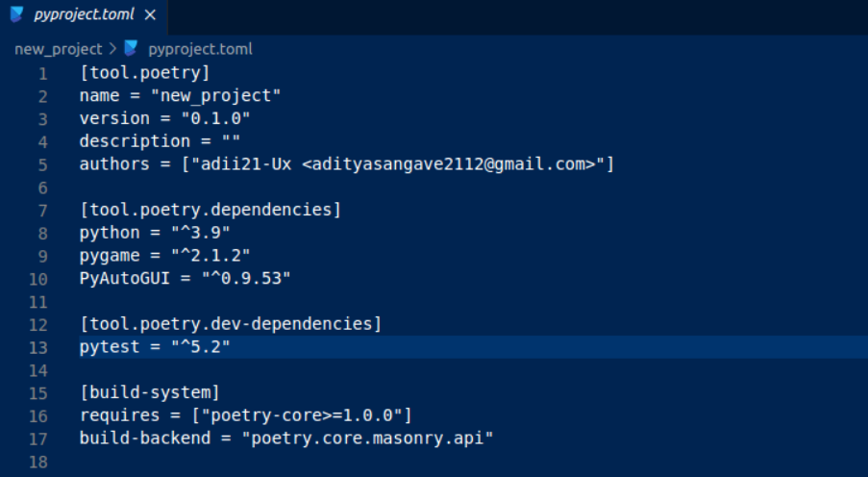Open the new_project breadcrumb folder
The width and height of the screenshot is (868, 477).
click(x=58, y=49)
